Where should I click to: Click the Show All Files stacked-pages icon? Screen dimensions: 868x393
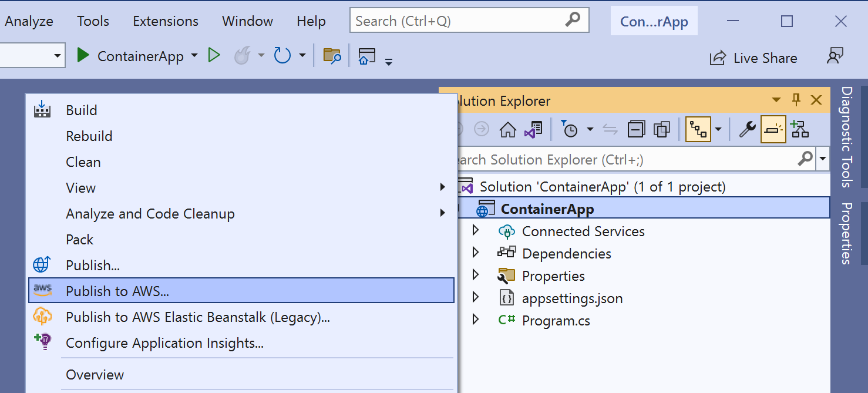tap(662, 129)
